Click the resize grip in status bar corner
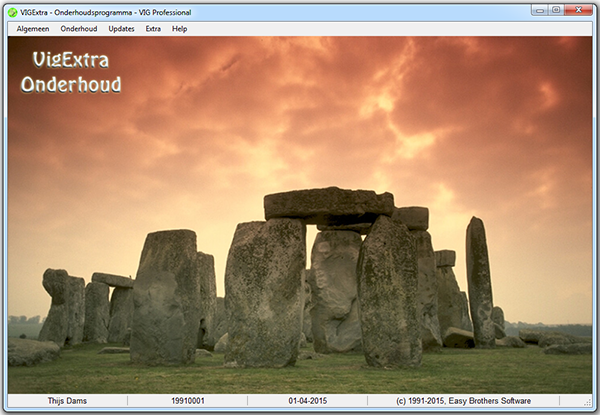The width and height of the screenshot is (600, 415). point(589,402)
